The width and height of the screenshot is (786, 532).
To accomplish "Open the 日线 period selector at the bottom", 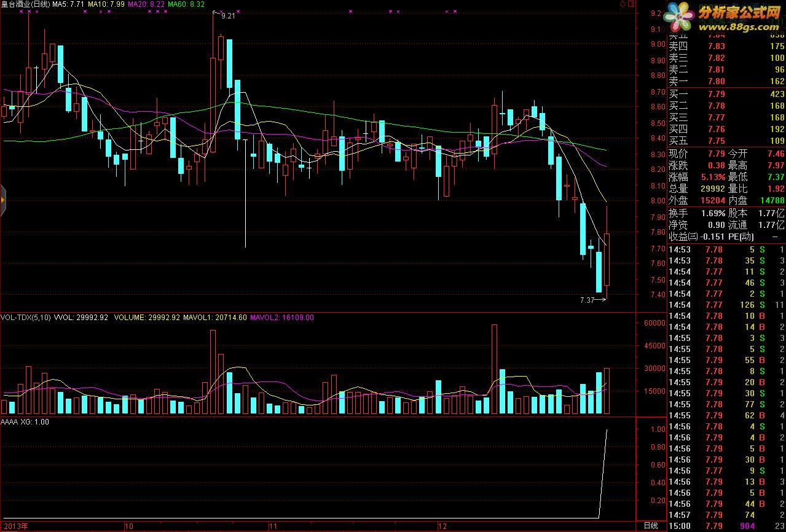I will [x=650, y=526].
